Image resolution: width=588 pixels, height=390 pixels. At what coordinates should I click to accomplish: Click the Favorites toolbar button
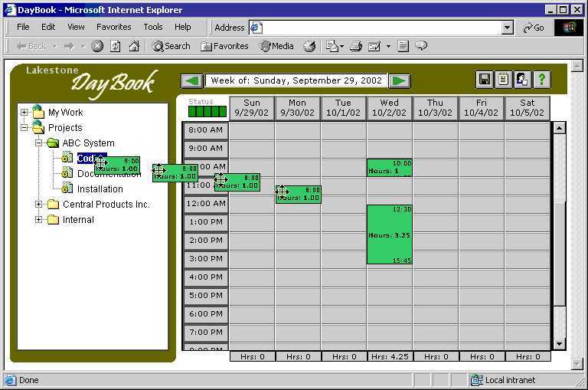[x=224, y=46]
